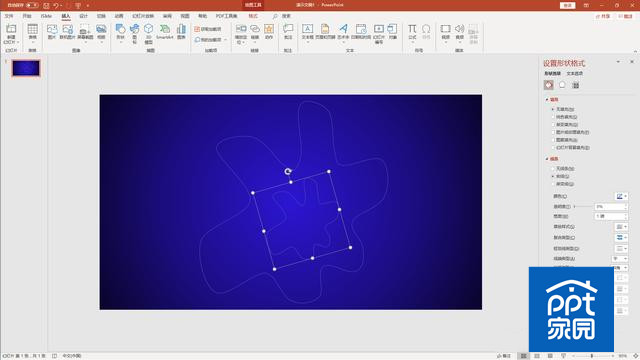
Task: Click the Date and Time icon
Action: 361,29
